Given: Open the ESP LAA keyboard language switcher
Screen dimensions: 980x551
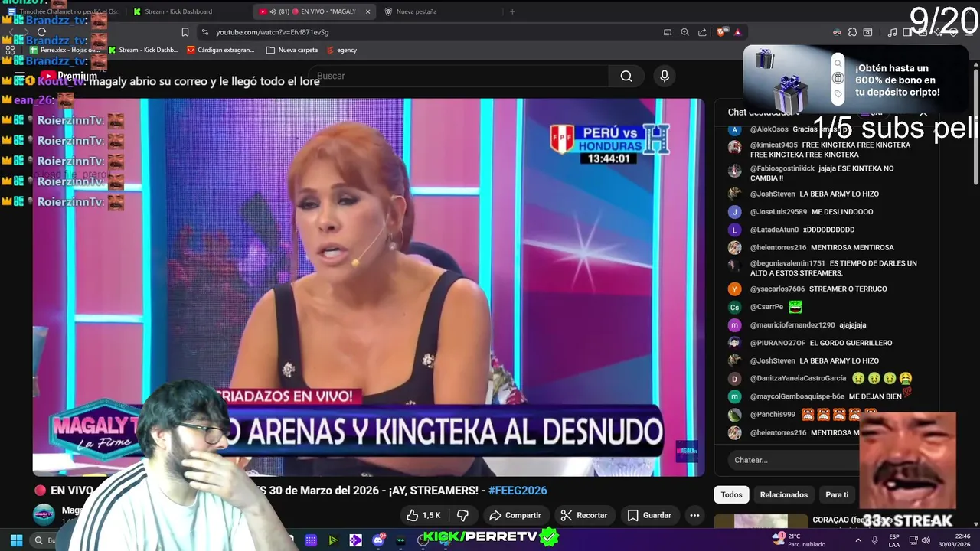Looking at the screenshot, I should coord(894,540).
